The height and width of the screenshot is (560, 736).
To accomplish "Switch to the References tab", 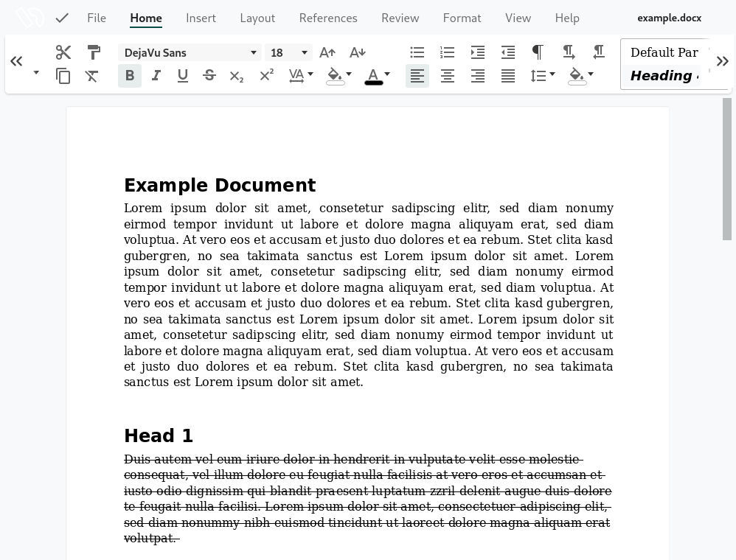I will click(328, 18).
